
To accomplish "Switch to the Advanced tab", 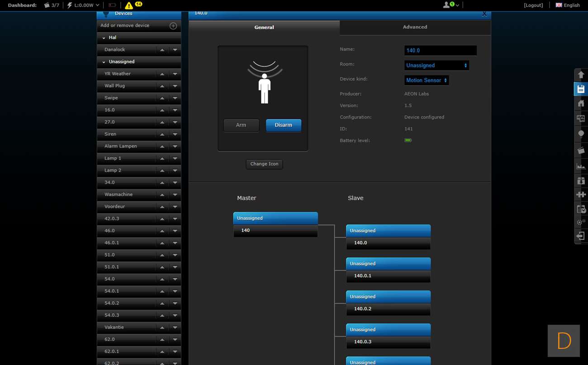I will 415,27.
